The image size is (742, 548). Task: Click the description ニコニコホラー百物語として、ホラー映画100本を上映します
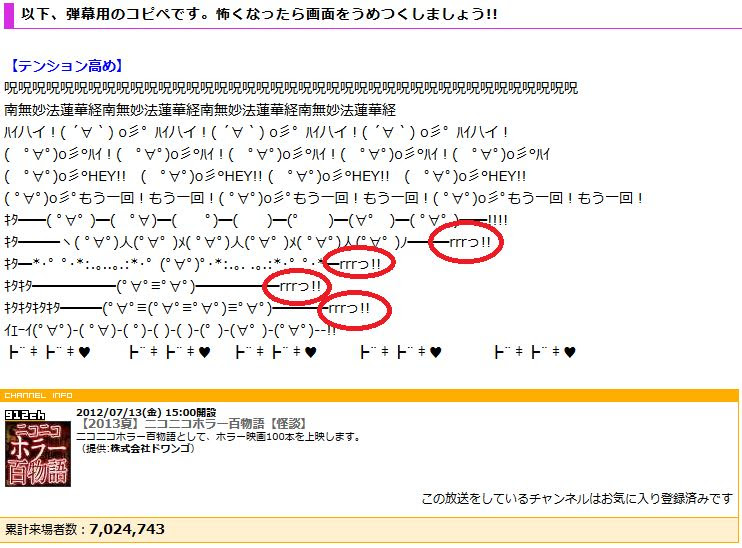pyautogui.click(x=218, y=436)
